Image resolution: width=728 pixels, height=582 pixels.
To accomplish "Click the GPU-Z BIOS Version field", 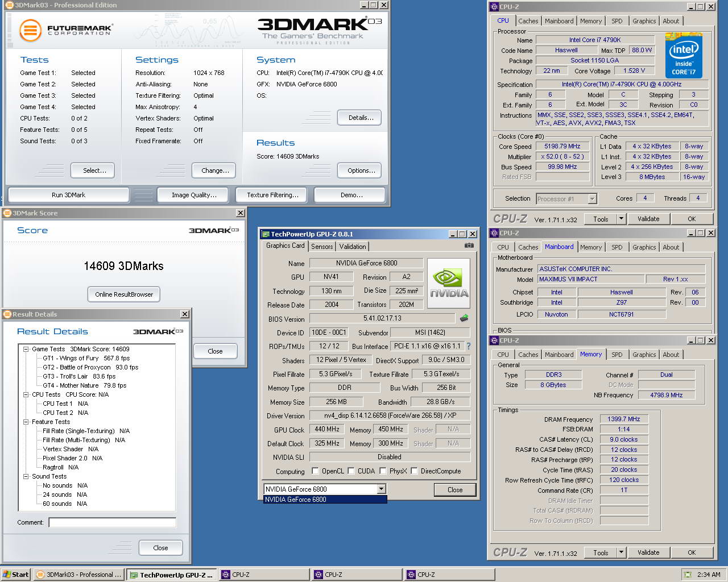I will (382, 318).
